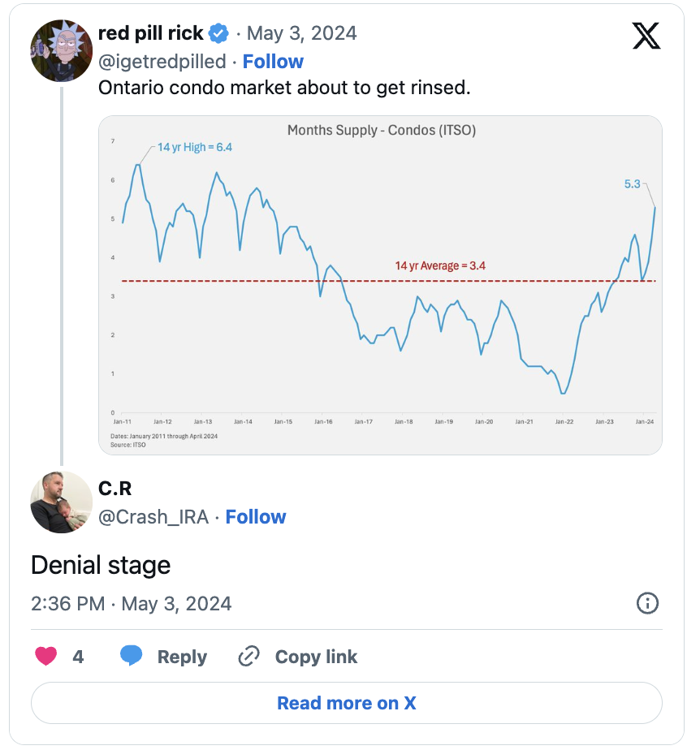Viewport: 700px width, 750px height.
Task: Click the X logo icon
Action: 646,36
